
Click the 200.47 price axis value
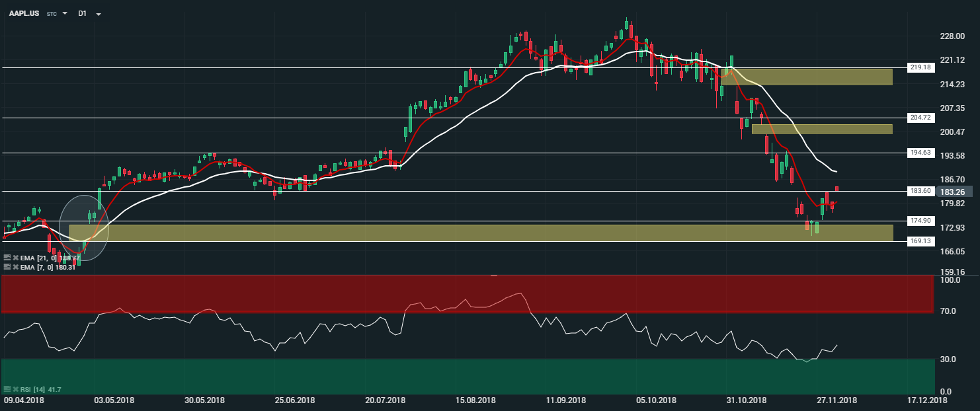[x=953, y=132]
